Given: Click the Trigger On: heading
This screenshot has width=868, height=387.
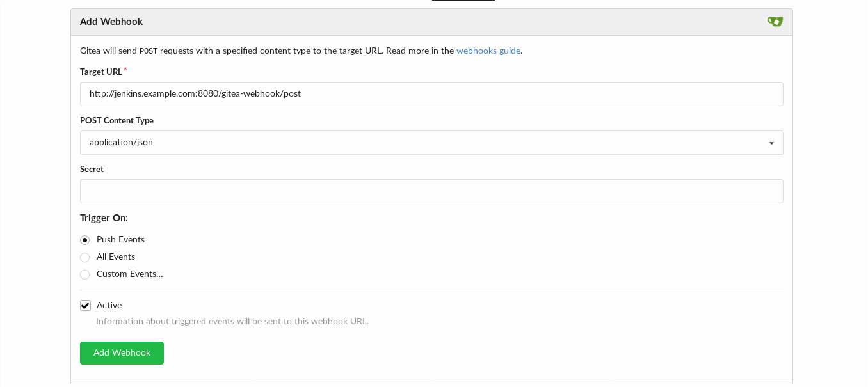Looking at the screenshot, I should point(104,217).
